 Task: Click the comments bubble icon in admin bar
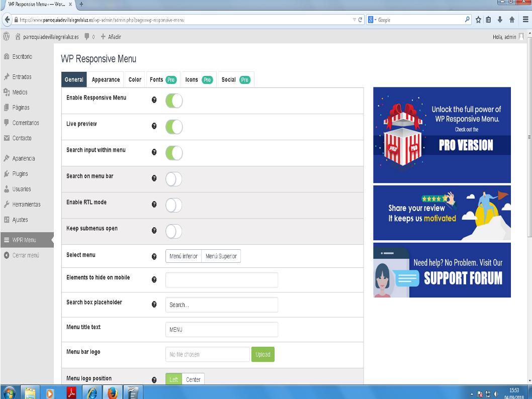click(x=87, y=36)
